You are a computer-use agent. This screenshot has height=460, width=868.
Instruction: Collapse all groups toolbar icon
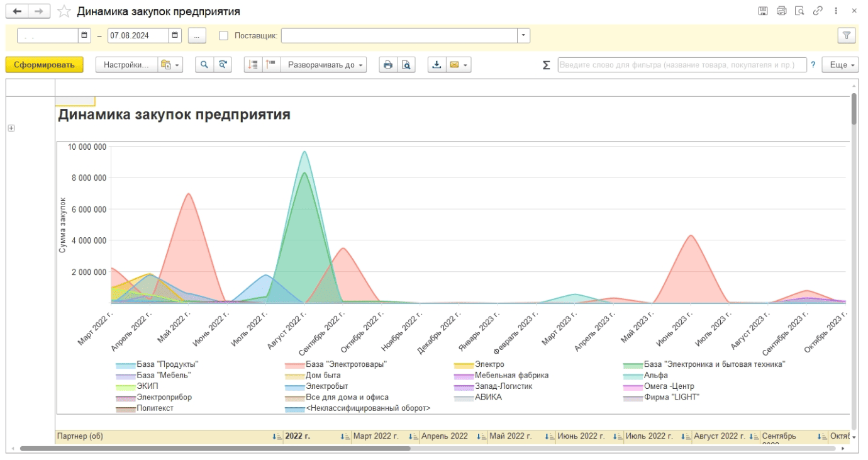[x=271, y=65]
